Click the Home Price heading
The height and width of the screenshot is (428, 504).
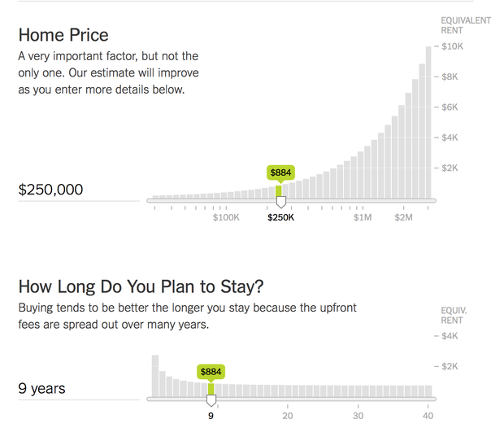(x=63, y=35)
